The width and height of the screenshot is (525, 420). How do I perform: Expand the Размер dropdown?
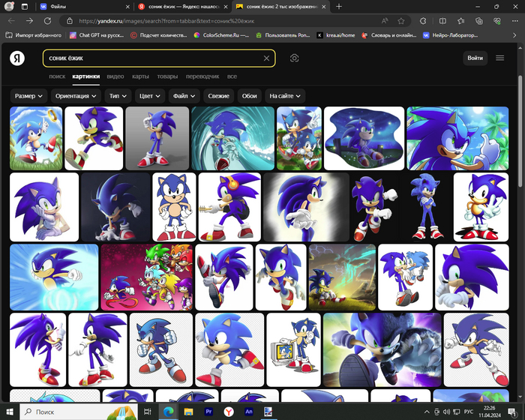(x=29, y=96)
